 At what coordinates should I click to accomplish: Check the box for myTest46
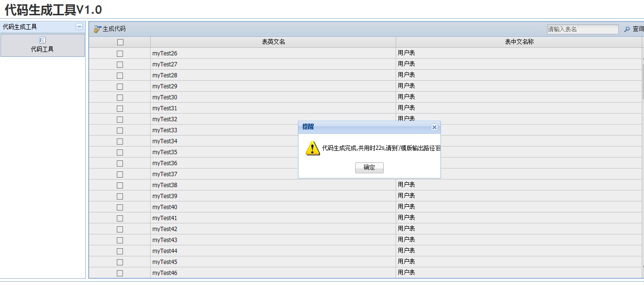pyautogui.click(x=120, y=273)
